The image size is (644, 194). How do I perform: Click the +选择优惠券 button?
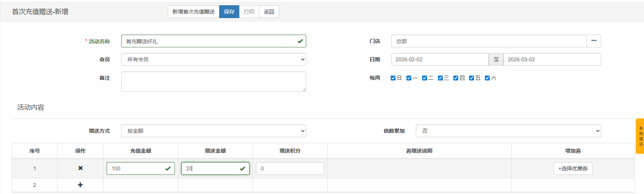coord(573,168)
